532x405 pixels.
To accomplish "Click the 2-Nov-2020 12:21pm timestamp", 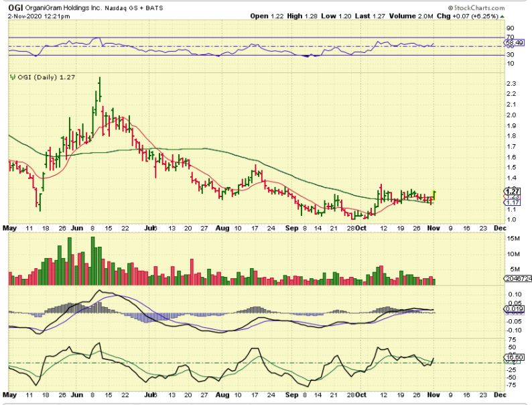I will pyautogui.click(x=39, y=16).
